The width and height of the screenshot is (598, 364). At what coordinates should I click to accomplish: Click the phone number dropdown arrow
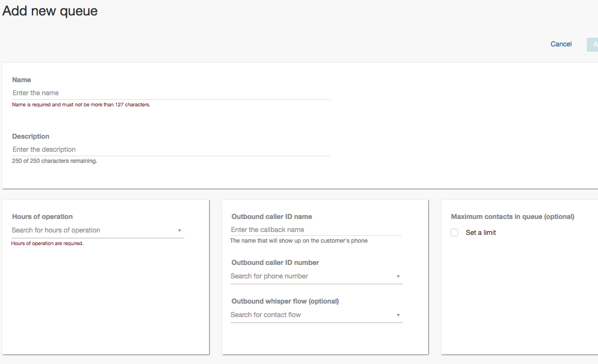[398, 277]
